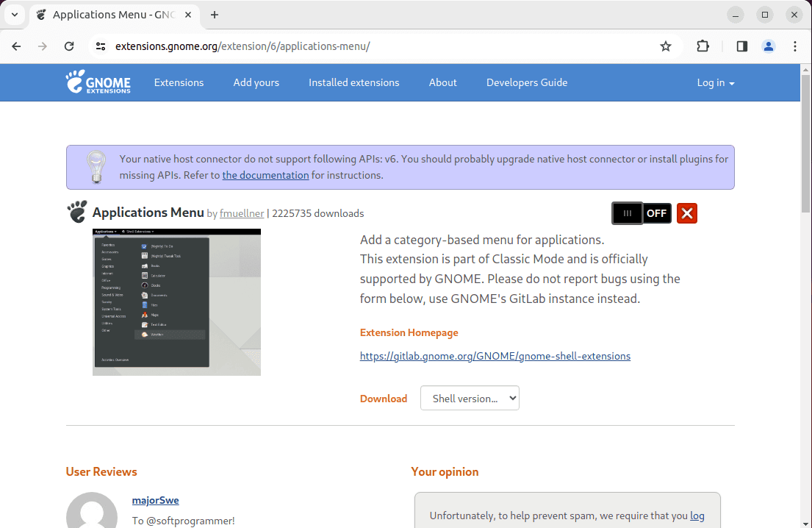The width and height of the screenshot is (812, 528).
Task: Navigate back with the arrow icon
Action: tap(16, 46)
